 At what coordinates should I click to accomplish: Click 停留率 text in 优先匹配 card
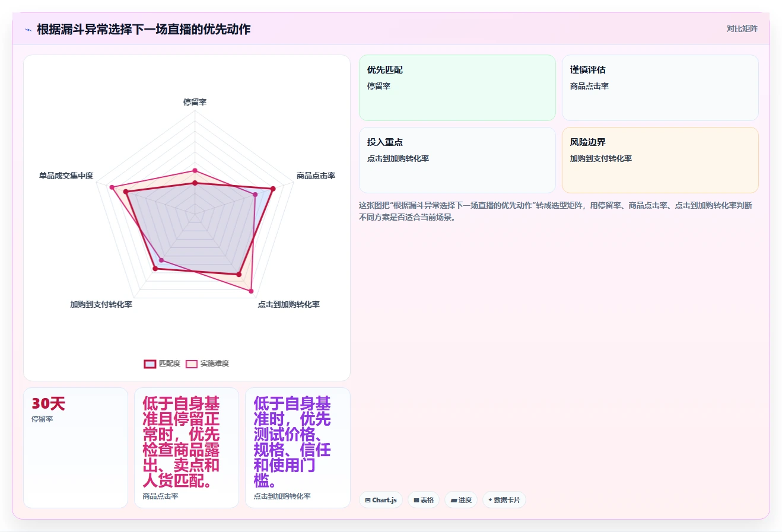379,86
